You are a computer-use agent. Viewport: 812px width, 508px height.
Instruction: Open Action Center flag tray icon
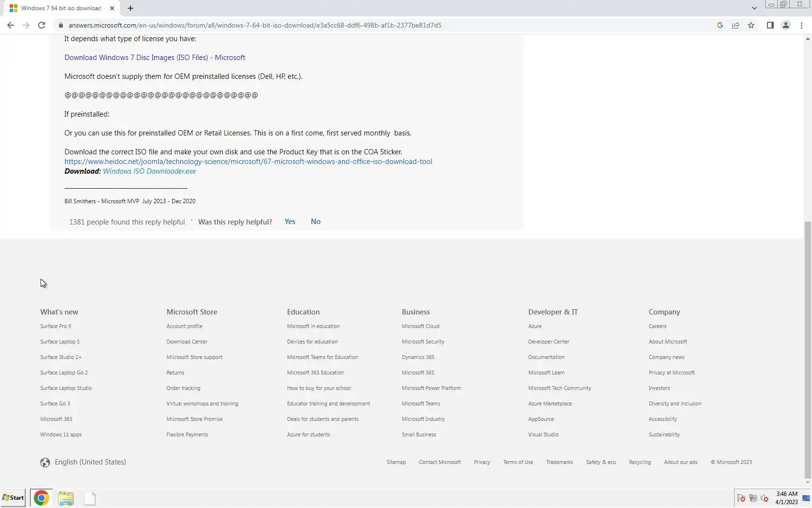coord(741,498)
